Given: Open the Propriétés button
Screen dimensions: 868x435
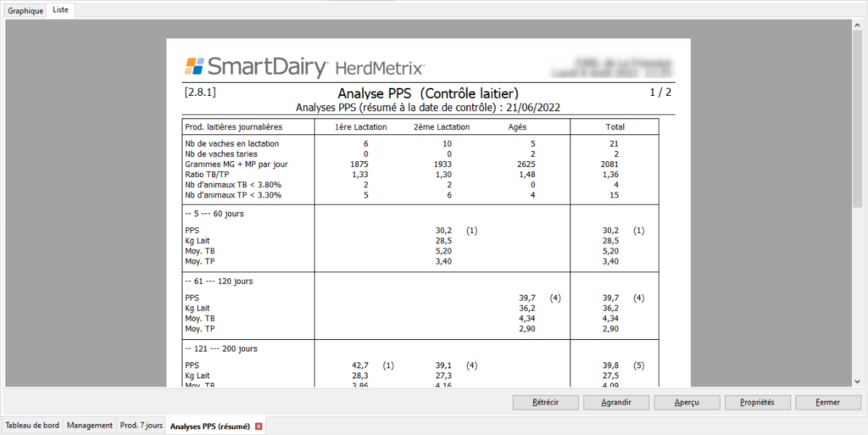Looking at the screenshot, I should pyautogui.click(x=757, y=402).
